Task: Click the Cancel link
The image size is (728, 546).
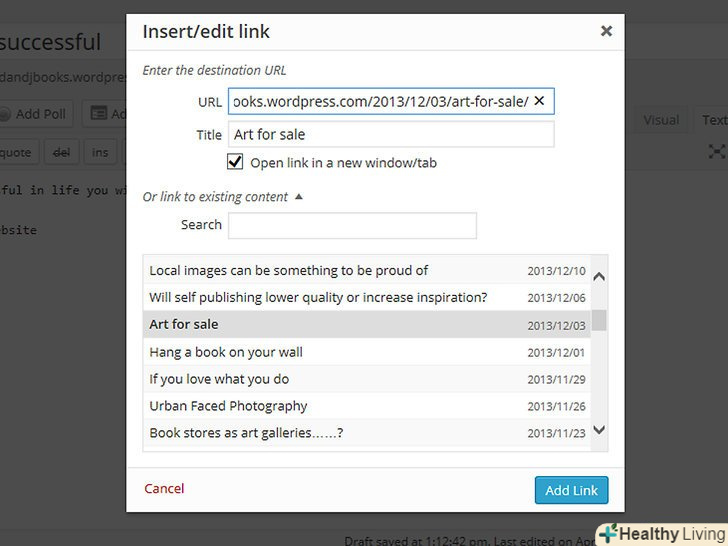Action: pyautogui.click(x=164, y=489)
